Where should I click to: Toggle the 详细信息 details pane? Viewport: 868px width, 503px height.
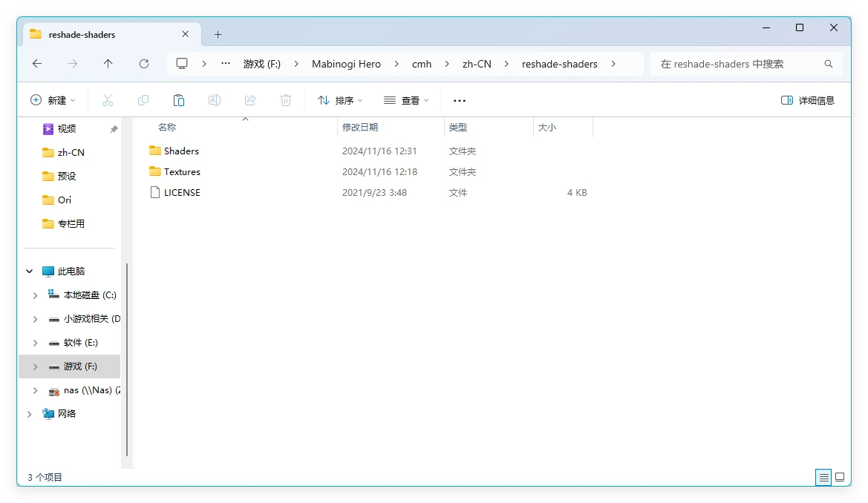tap(808, 100)
